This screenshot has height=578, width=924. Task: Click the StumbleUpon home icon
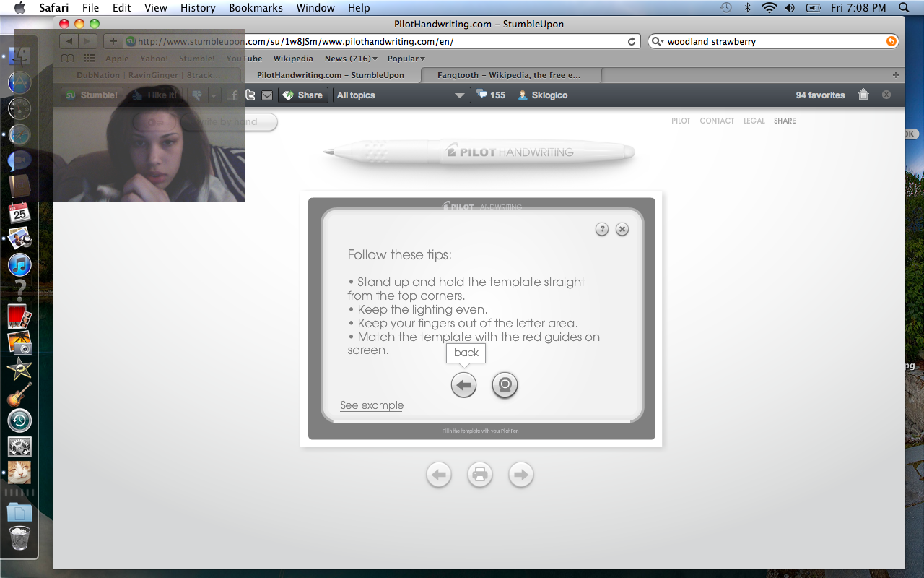pos(863,95)
